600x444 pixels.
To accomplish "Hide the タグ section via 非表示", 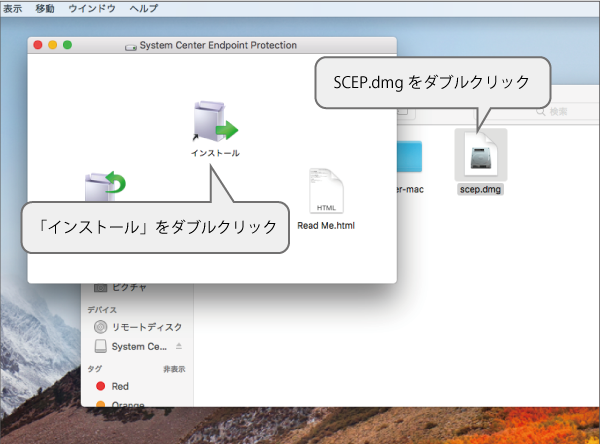I will [x=174, y=369].
